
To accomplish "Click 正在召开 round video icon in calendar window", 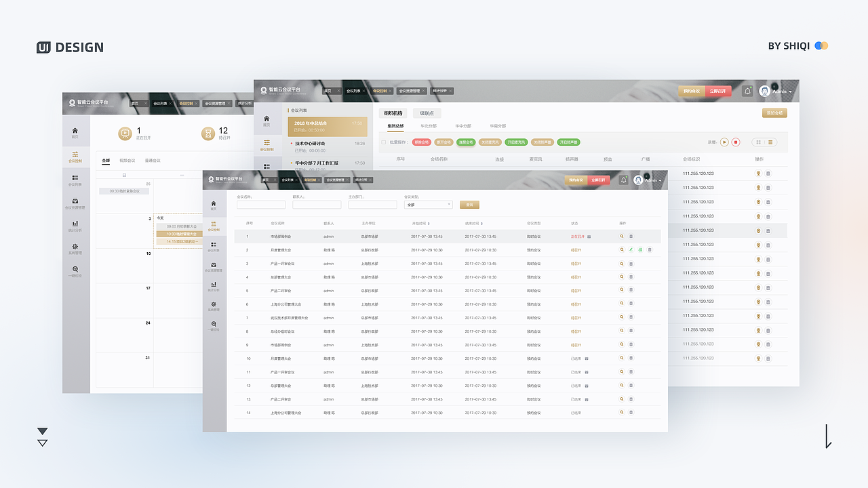I will tap(125, 134).
